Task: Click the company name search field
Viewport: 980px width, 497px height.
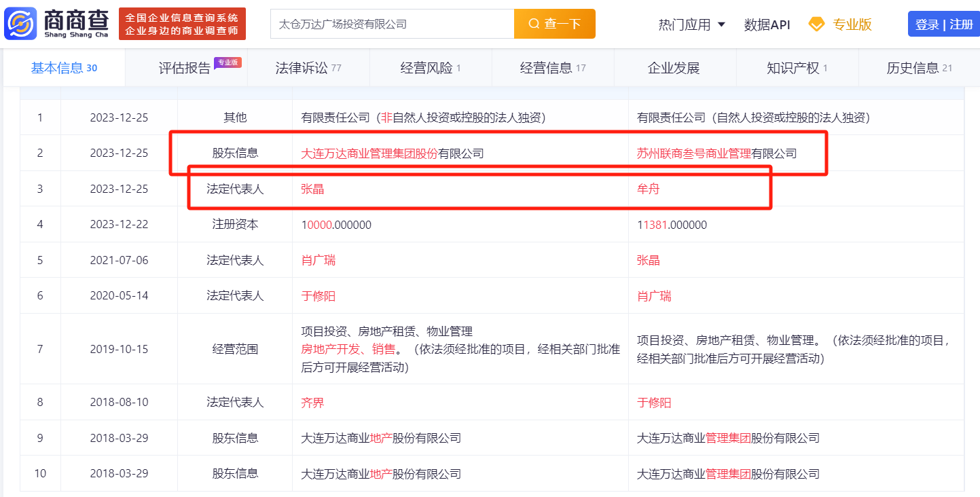Action: pyautogui.click(x=393, y=24)
